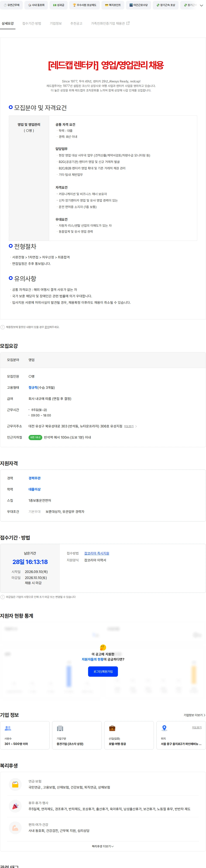This screenshot has height=868, width=206.
Task: Click the 대졸이상 education link
Action: point(34,489)
